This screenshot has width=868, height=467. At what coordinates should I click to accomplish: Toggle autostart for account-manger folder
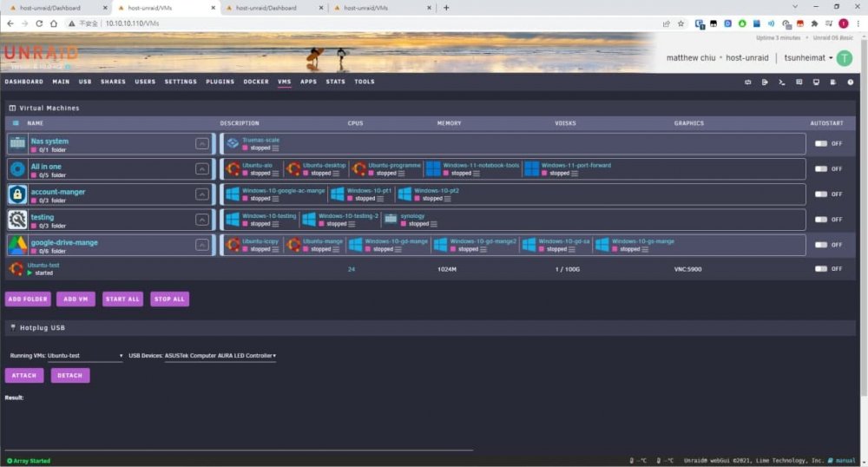[821, 194]
